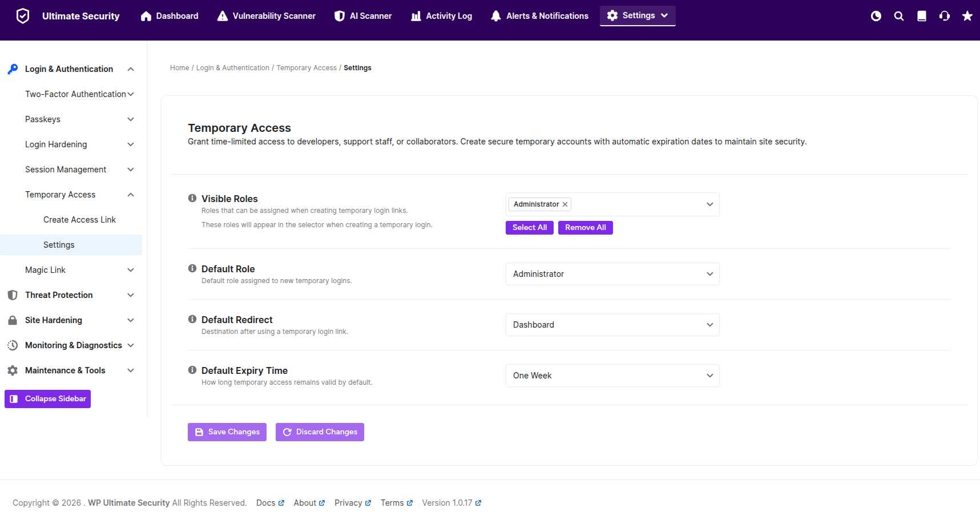Click the support headset icon
Viewport: 980px width, 516px height.
coord(945,16)
